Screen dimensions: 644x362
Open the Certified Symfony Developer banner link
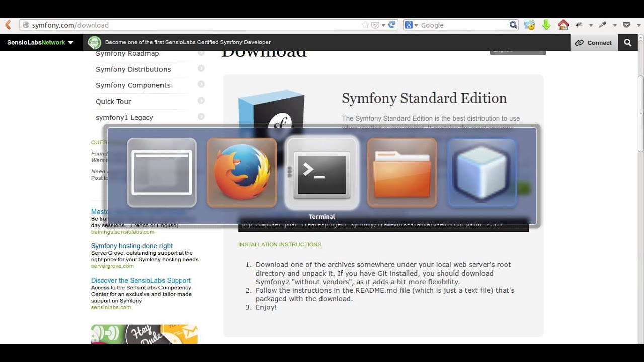[x=188, y=42]
